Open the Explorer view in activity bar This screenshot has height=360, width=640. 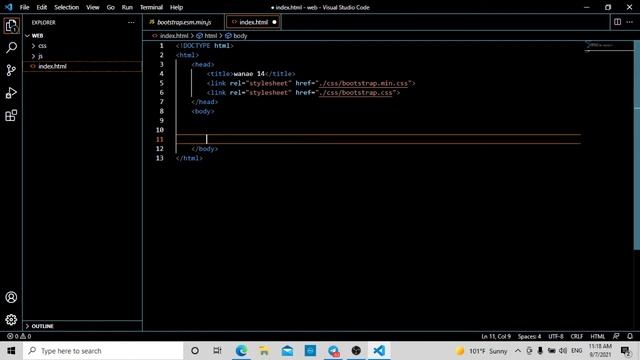click(x=11, y=26)
